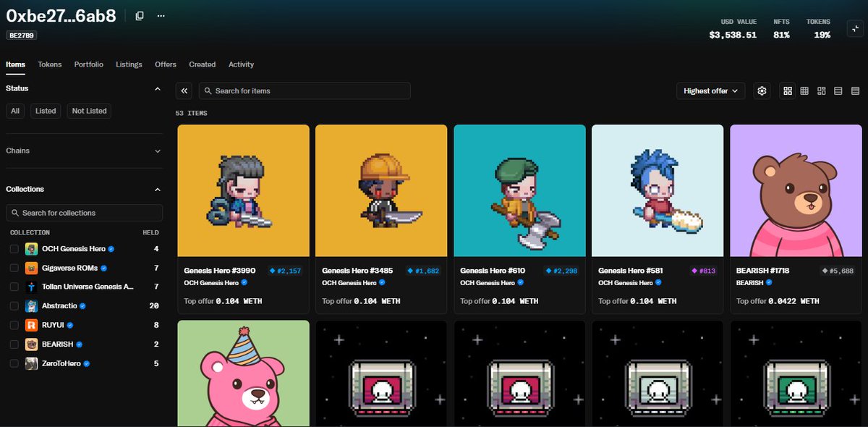Click the rarity rank #1,682 badge
868x427 pixels.
click(x=423, y=270)
